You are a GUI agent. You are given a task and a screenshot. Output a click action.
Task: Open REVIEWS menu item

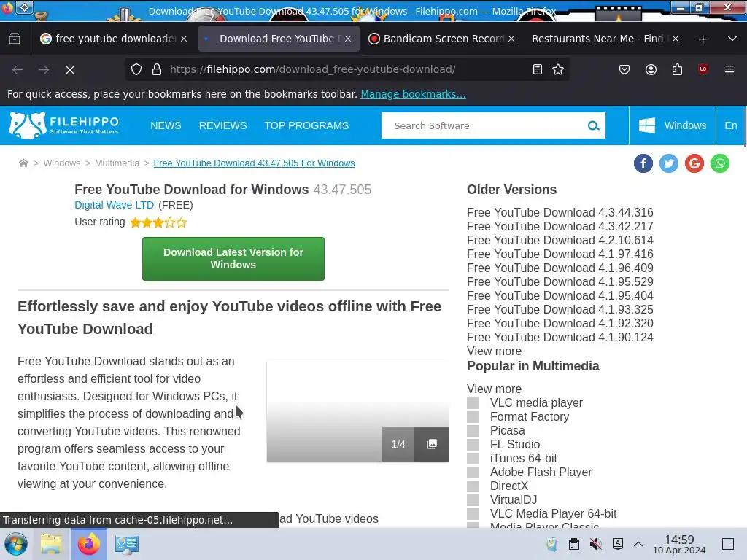[x=223, y=125]
